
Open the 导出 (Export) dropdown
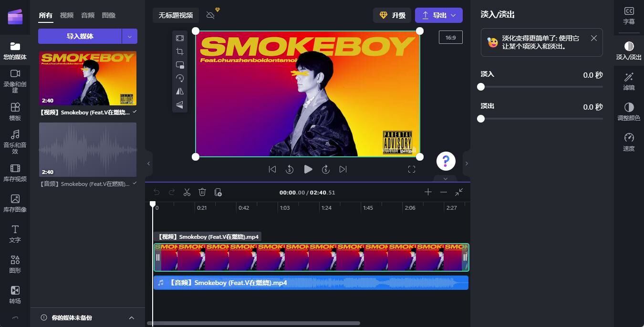pyautogui.click(x=439, y=15)
